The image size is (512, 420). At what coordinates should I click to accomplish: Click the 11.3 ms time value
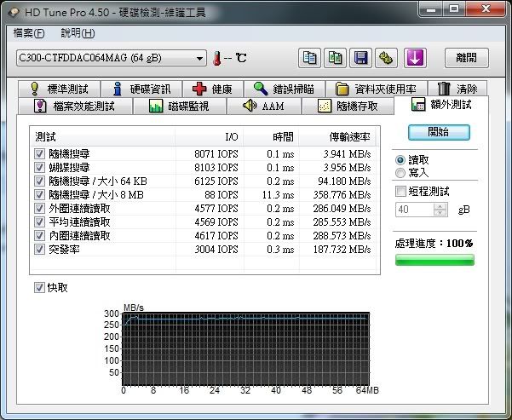[x=278, y=195]
